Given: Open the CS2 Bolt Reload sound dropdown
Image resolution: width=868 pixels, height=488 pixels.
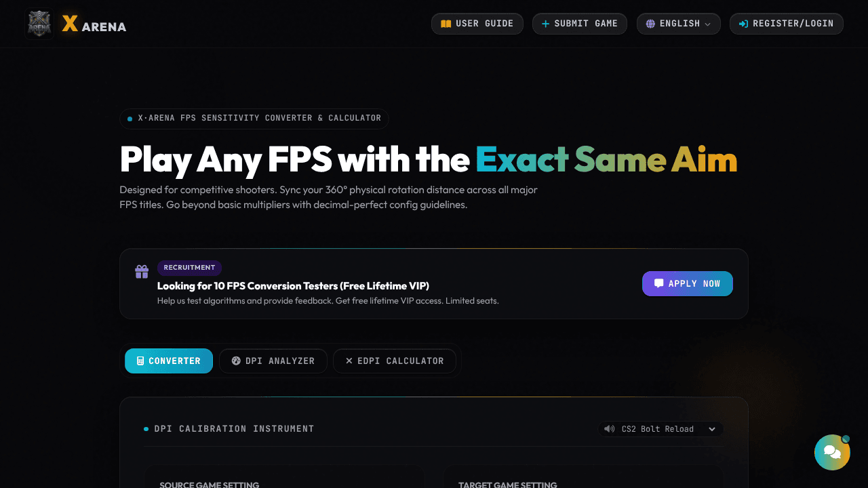Looking at the screenshot, I should coord(661,429).
